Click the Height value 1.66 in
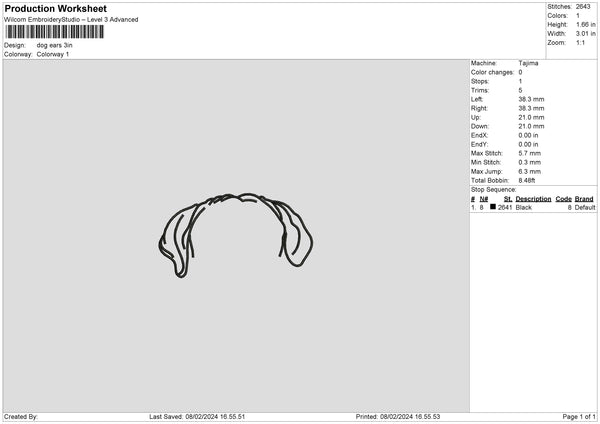The height and width of the screenshot is (424, 600). [586, 24]
